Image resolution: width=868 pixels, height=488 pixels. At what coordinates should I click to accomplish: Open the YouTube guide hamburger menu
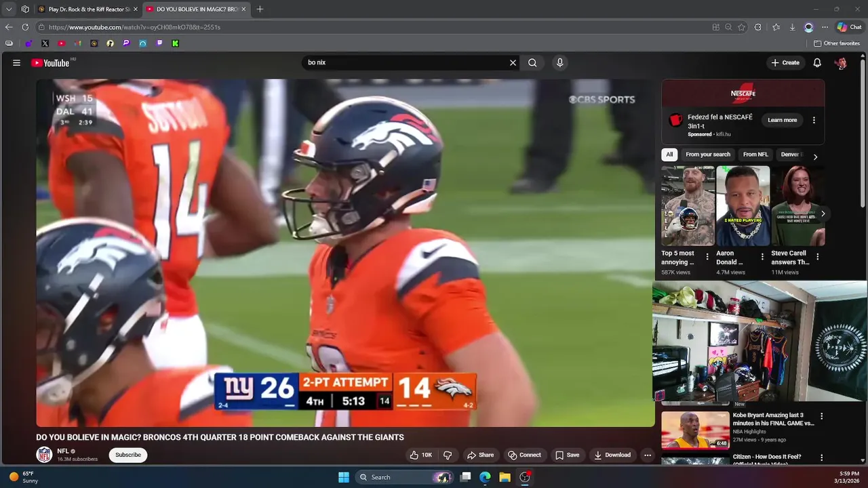point(16,62)
